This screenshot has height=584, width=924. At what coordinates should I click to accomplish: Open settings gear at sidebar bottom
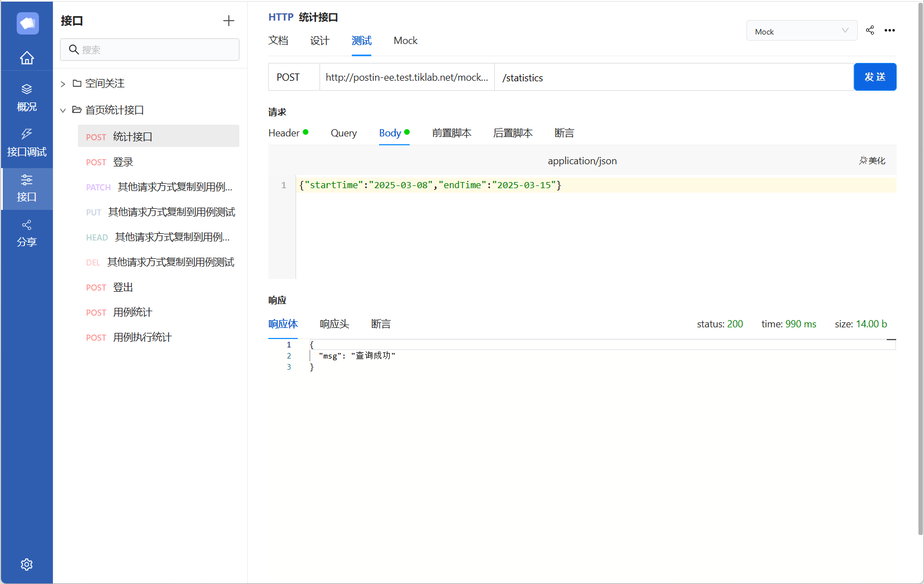27,565
